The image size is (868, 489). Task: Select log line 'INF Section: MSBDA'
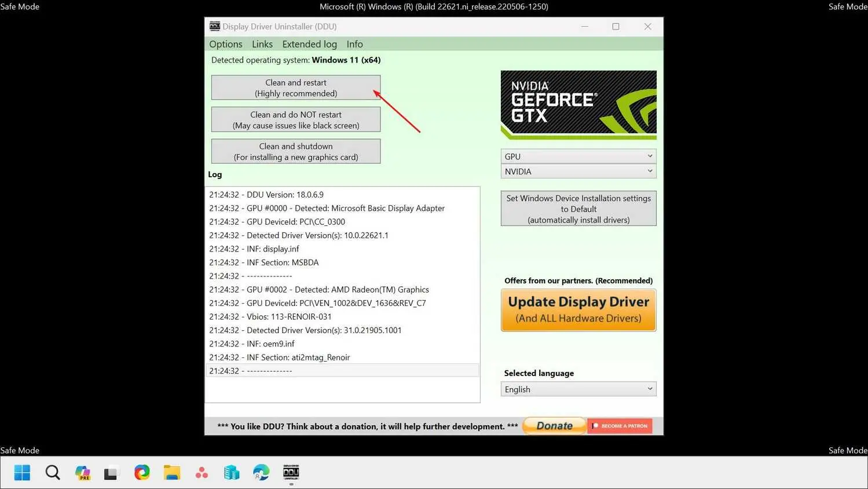click(x=342, y=262)
